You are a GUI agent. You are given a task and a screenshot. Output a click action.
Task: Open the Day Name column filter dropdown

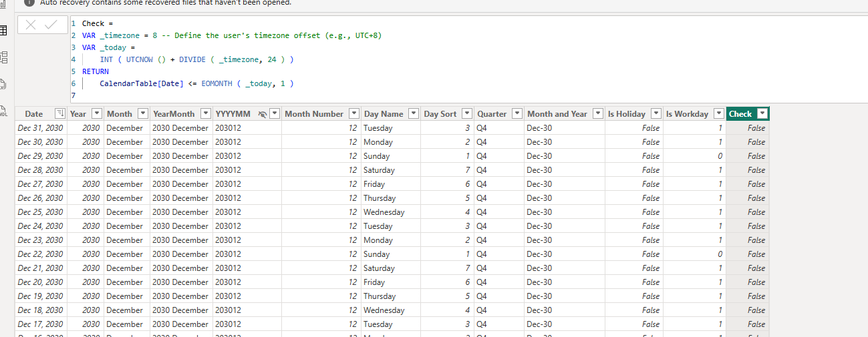click(414, 114)
